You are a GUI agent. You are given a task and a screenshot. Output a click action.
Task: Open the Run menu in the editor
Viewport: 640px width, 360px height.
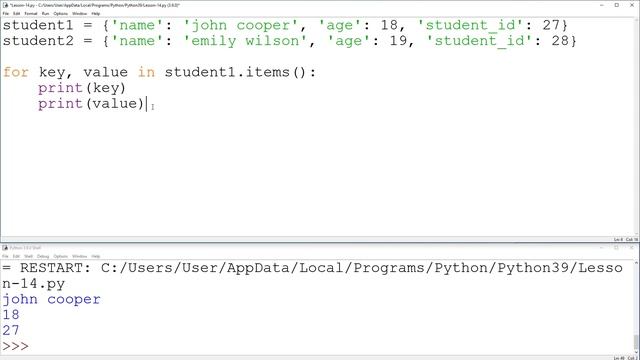tap(45, 13)
